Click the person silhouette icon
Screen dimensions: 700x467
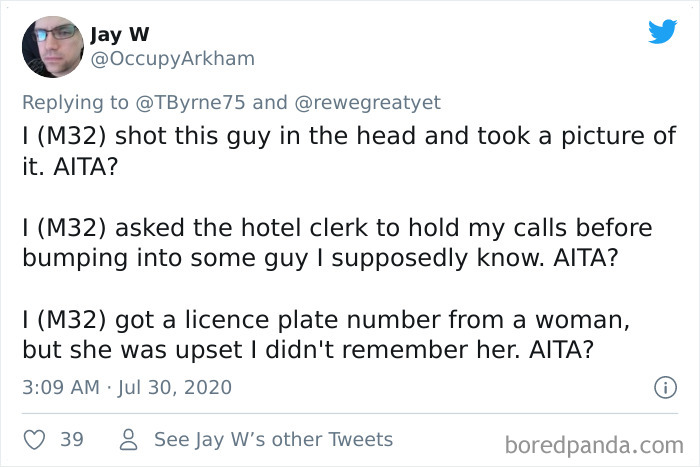click(129, 439)
